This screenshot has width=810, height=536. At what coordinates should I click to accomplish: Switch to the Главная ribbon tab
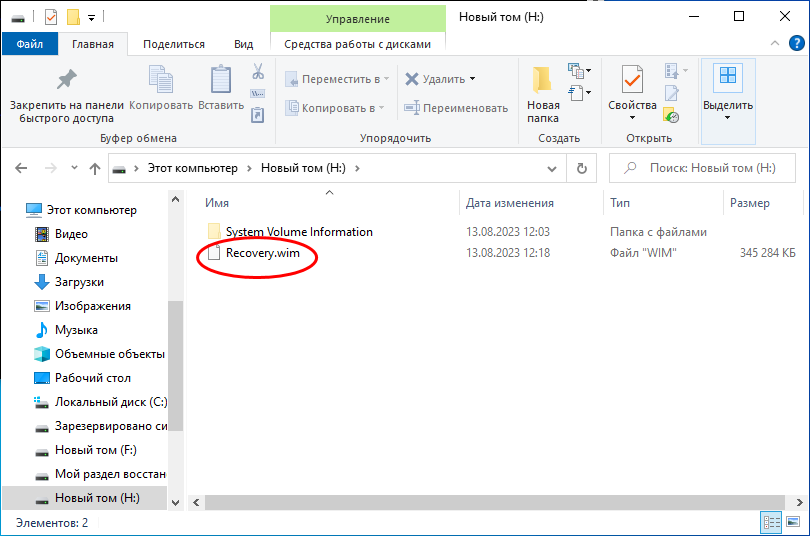tap(93, 44)
